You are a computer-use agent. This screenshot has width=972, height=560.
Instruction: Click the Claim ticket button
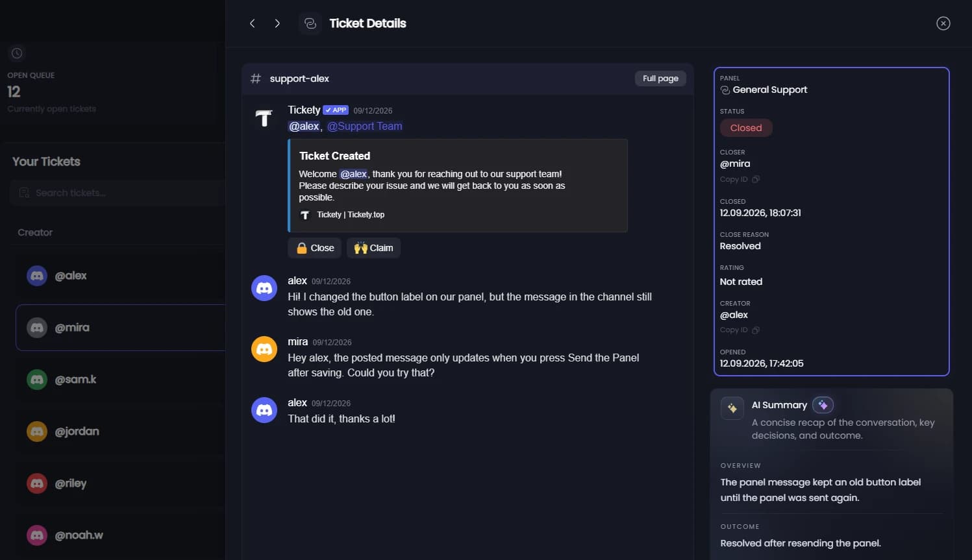point(373,248)
